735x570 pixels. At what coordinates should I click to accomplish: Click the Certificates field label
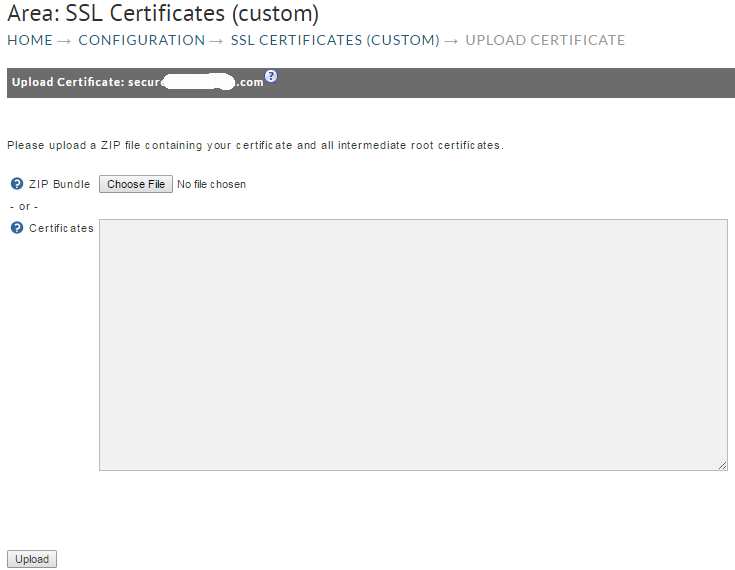tap(61, 228)
